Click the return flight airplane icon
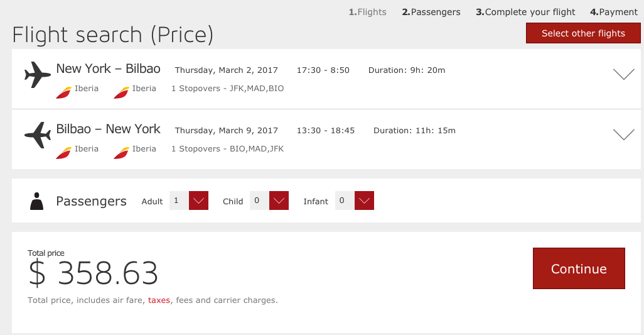Viewport: 644px width, 335px height. [38, 135]
